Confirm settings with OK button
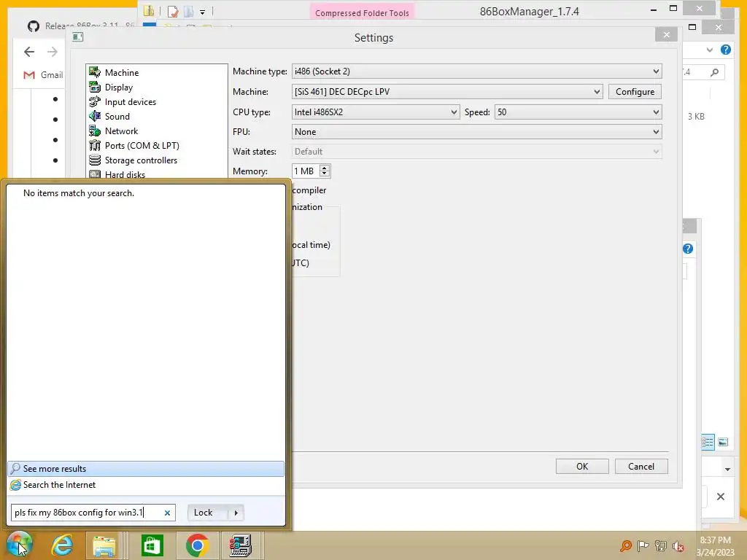This screenshot has width=747, height=560. click(582, 466)
